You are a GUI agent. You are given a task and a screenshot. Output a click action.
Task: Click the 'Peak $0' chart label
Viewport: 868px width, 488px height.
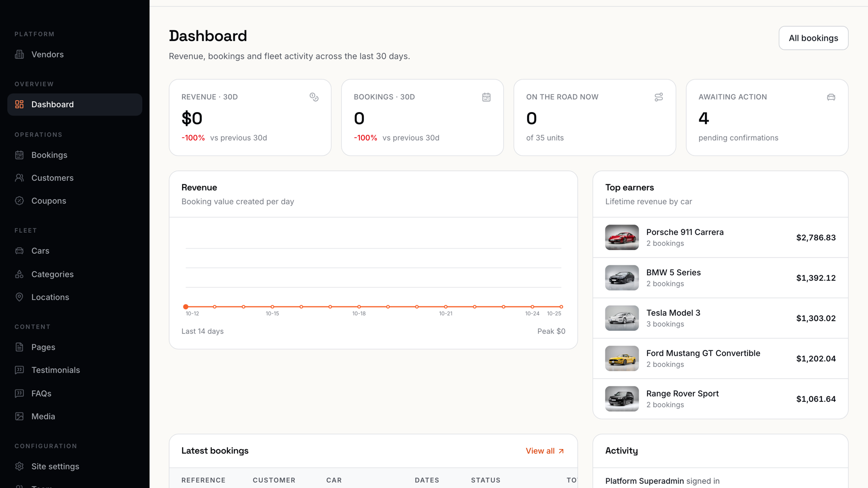(x=551, y=331)
